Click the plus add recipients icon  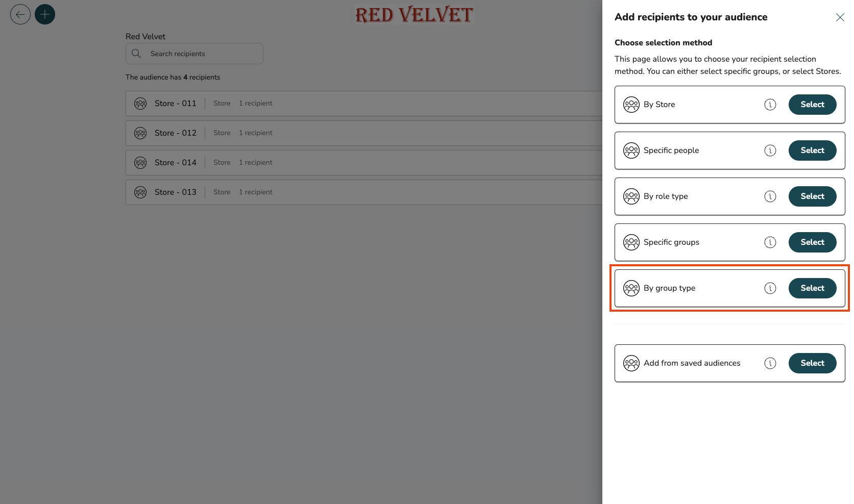45,14
